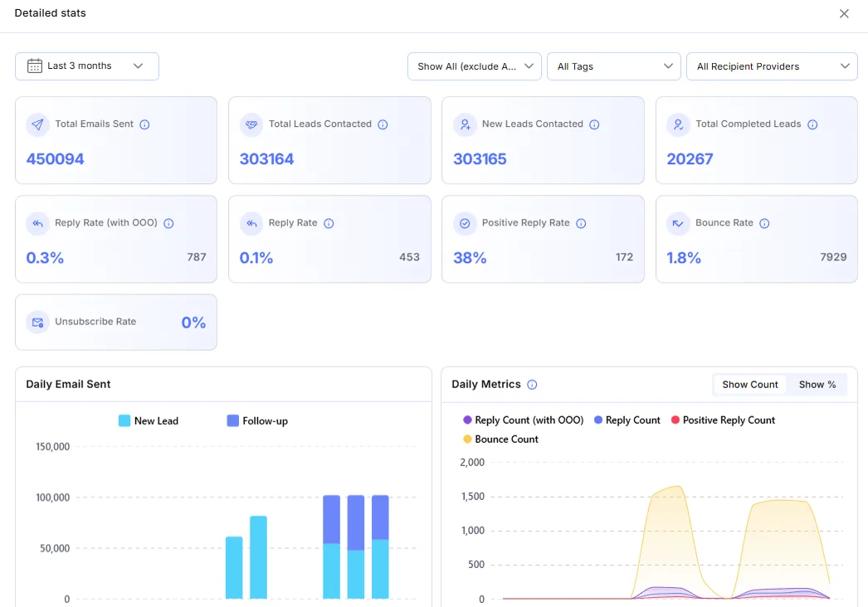Show info for Daily Metrics chart
This screenshot has height=607, width=868.
[532, 385]
